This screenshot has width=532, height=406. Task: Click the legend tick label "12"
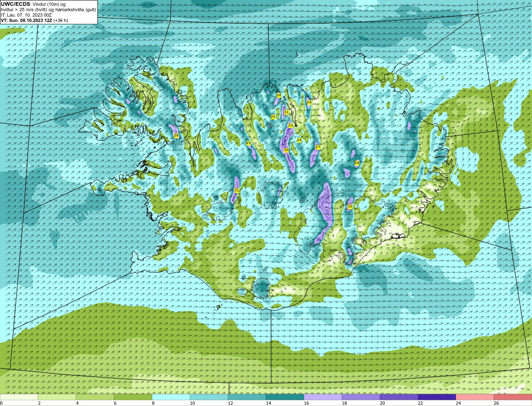pyautogui.click(x=230, y=403)
